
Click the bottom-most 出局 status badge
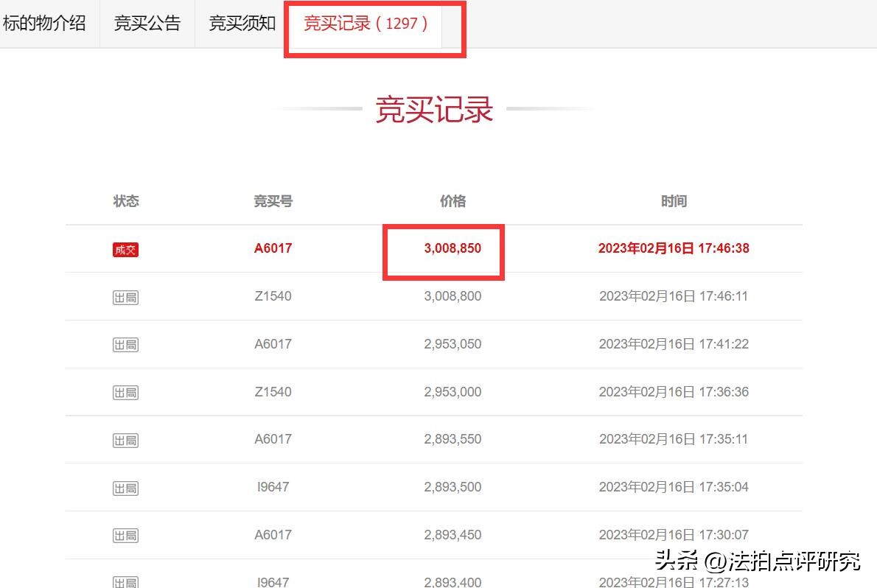click(x=125, y=581)
